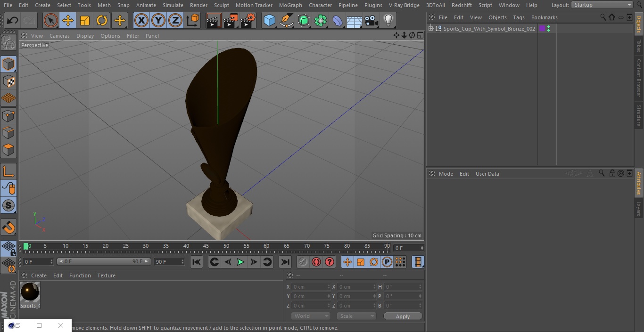Open the Simulate menu
This screenshot has width=644, height=332.
[173, 5]
